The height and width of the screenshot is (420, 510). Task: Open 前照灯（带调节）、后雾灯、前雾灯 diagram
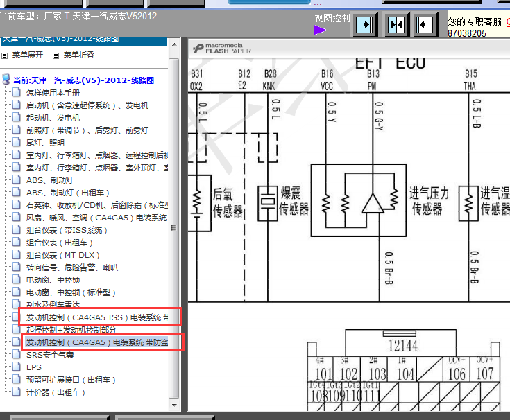(x=87, y=130)
